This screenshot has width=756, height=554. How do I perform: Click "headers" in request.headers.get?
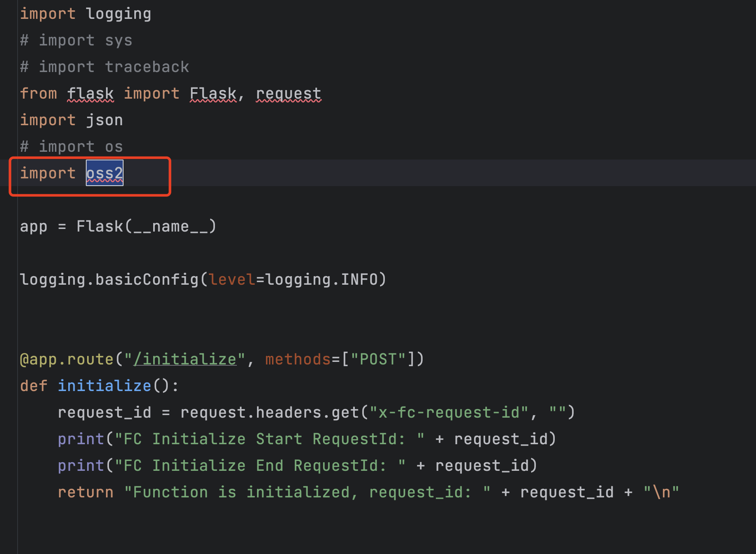click(289, 412)
